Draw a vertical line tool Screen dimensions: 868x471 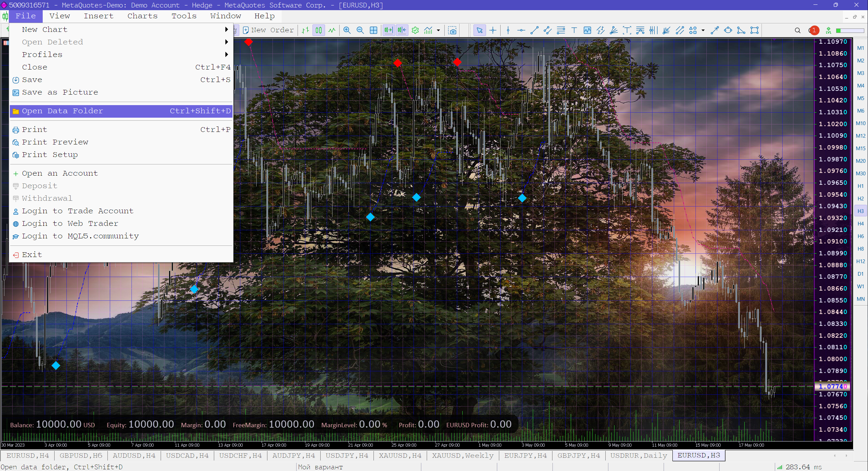click(x=508, y=30)
